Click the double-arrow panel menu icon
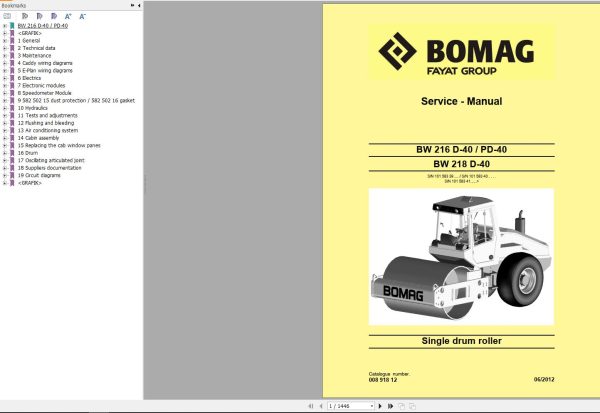 [x=132, y=5]
